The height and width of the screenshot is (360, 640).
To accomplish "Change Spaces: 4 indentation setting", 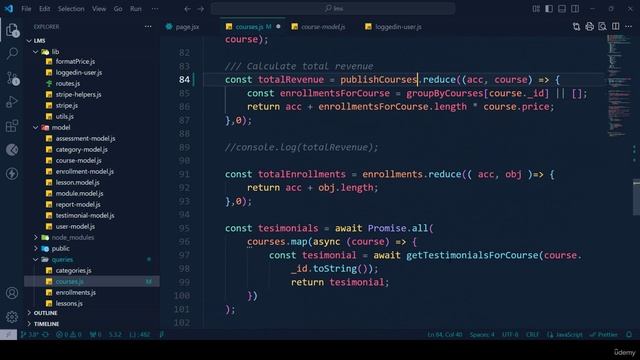I will 482,334.
